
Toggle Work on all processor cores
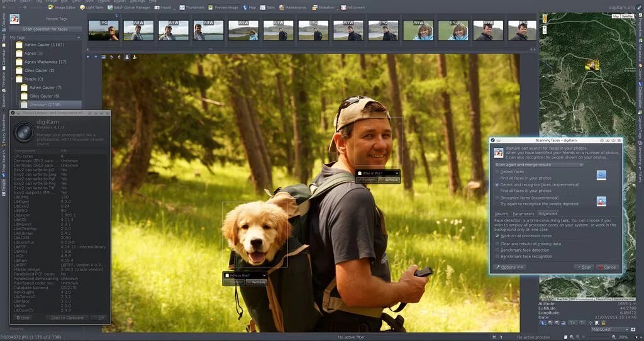tap(497, 236)
